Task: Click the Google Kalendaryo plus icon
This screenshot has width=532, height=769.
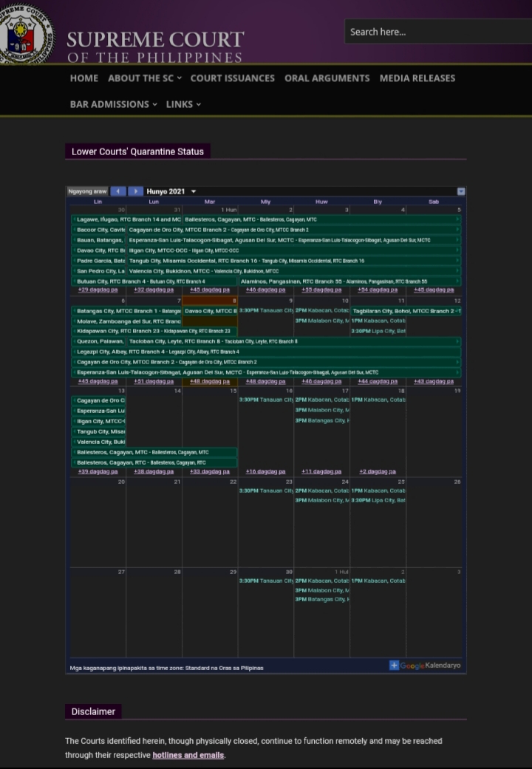Action: (x=395, y=666)
